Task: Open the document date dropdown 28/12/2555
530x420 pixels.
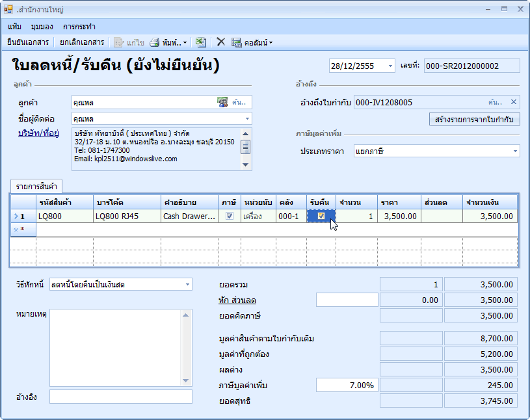Action: click(x=390, y=66)
